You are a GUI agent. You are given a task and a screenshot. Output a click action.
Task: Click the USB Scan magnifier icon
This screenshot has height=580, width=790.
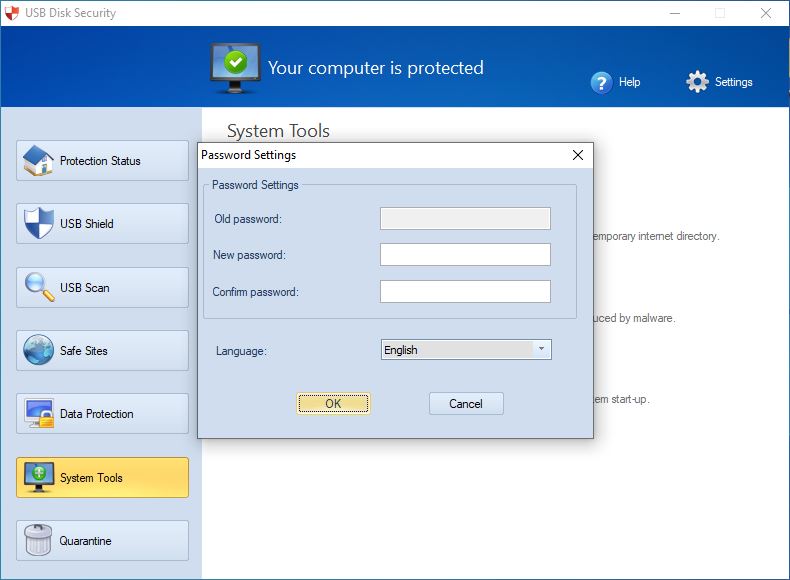(39, 287)
